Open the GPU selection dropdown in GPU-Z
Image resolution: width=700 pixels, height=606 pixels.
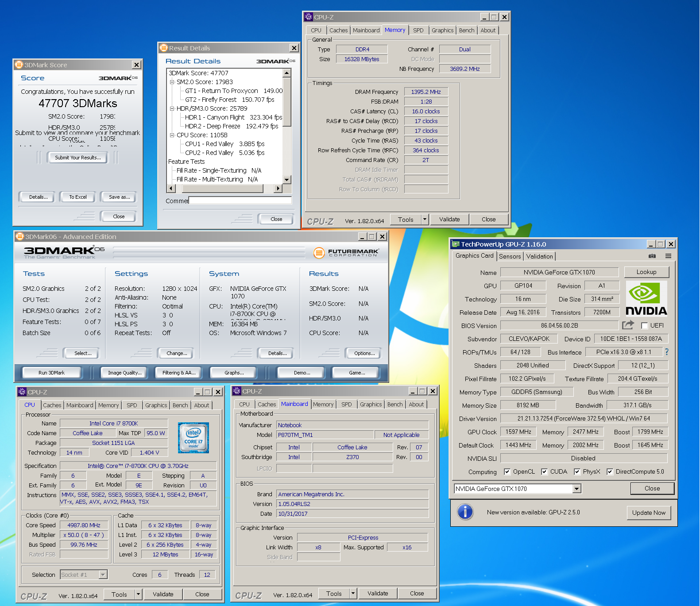pyautogui.click(x=576, y=489)
